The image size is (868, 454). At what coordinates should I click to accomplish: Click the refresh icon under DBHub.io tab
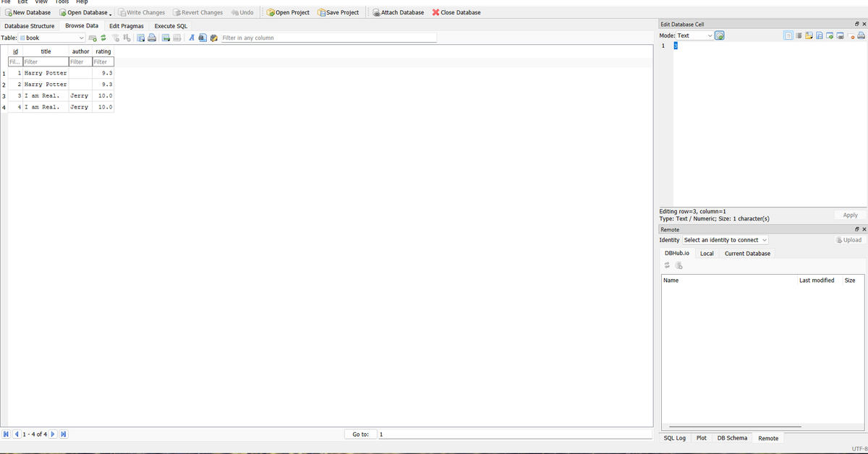[x=667, y=265]
